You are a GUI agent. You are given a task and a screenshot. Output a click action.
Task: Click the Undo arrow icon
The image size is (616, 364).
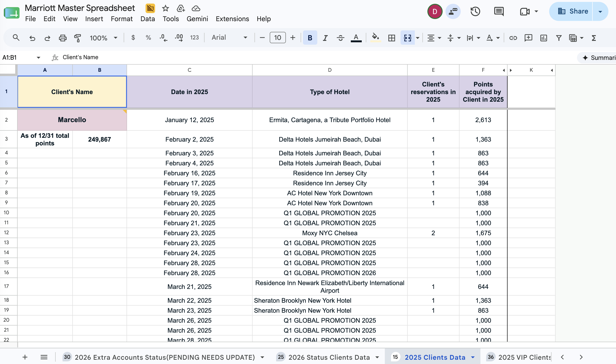[x=32, y=38]
